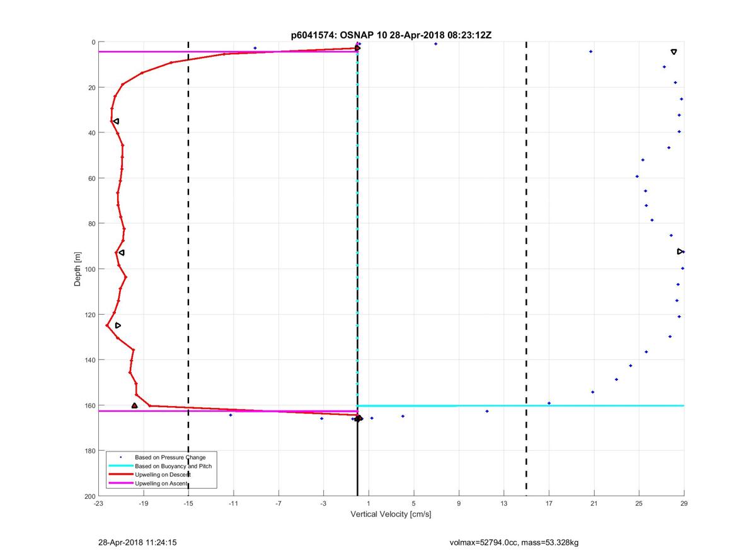The image size is (756, 558).
Task: Click x-axis tick label 21
Action: [594, 504]
